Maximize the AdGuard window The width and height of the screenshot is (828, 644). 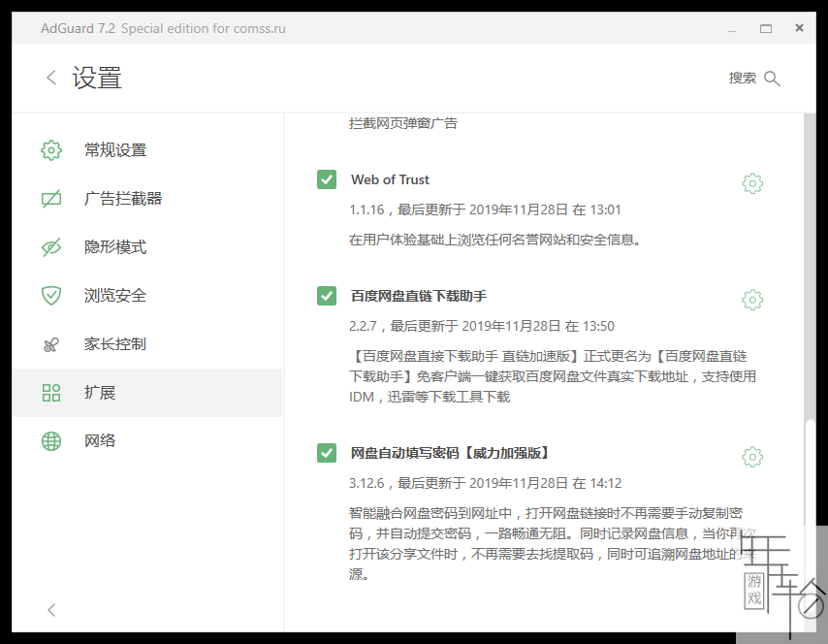pyautogui.click(x=766, y=28)
